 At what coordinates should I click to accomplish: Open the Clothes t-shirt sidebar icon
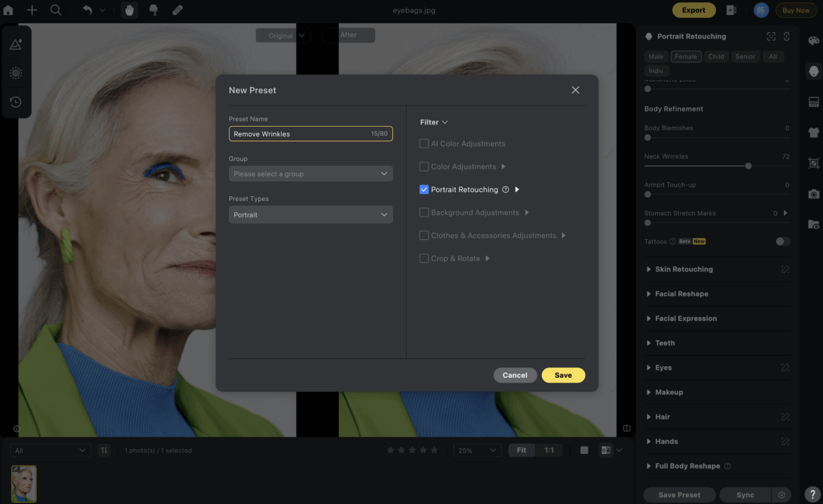(x=813, y=133)
